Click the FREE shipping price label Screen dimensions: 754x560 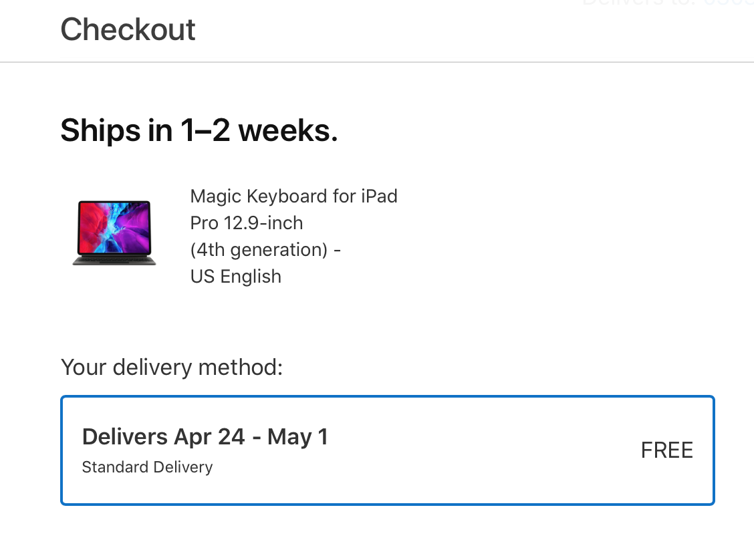(667, 450)
